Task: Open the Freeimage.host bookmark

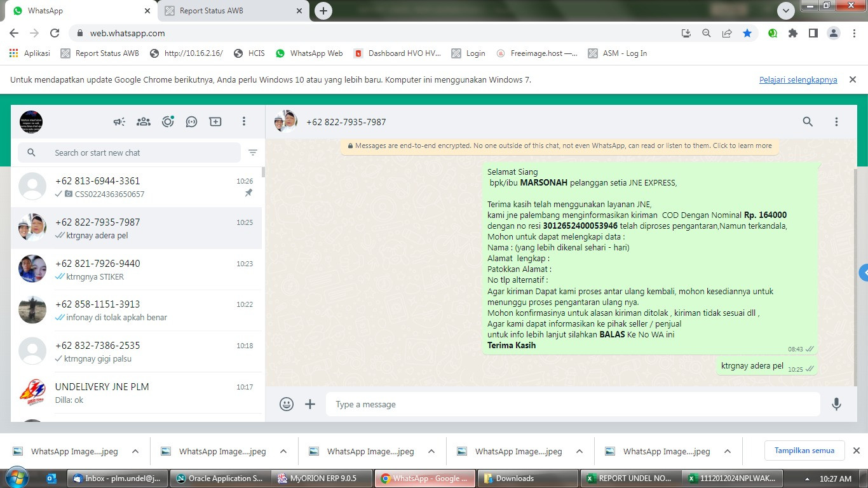Action: point(537,53)
